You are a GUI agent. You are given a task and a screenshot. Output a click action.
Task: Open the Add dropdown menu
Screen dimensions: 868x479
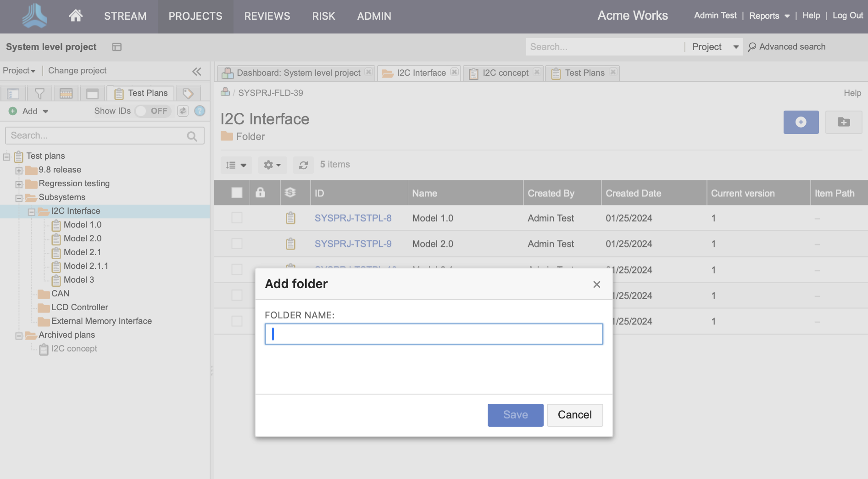(28, 111)
